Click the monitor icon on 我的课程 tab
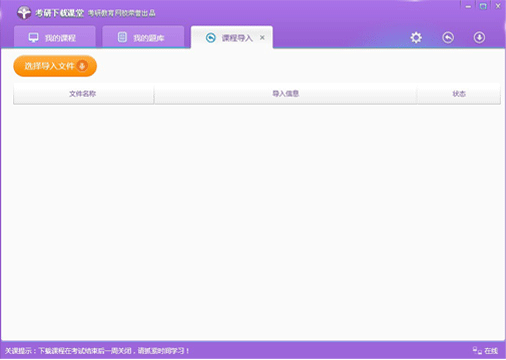Image resolution: width=506 pixels, height=360 pixels. (33, 38)
